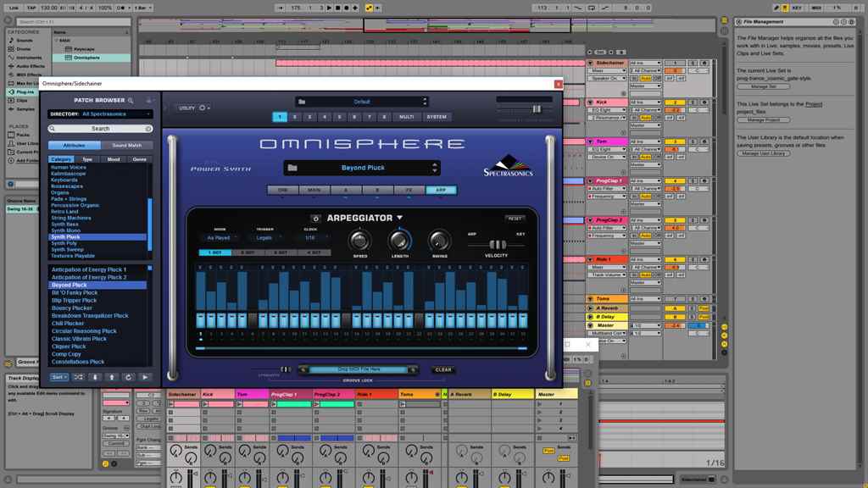Viewport: 868px width, 488px height.
Task: Click the refresh patch browser icon
Action: (128, 377)
